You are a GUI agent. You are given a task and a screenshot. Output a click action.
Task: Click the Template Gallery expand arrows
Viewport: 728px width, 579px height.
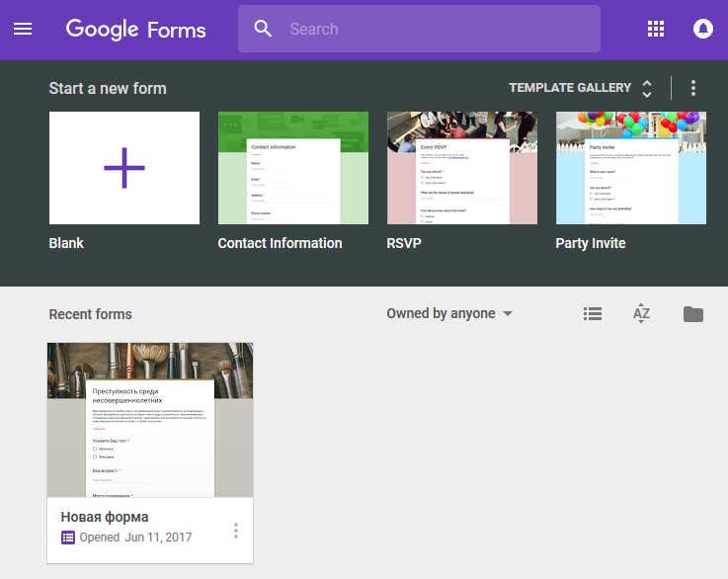pyautogui.click(x=647, y=89)
